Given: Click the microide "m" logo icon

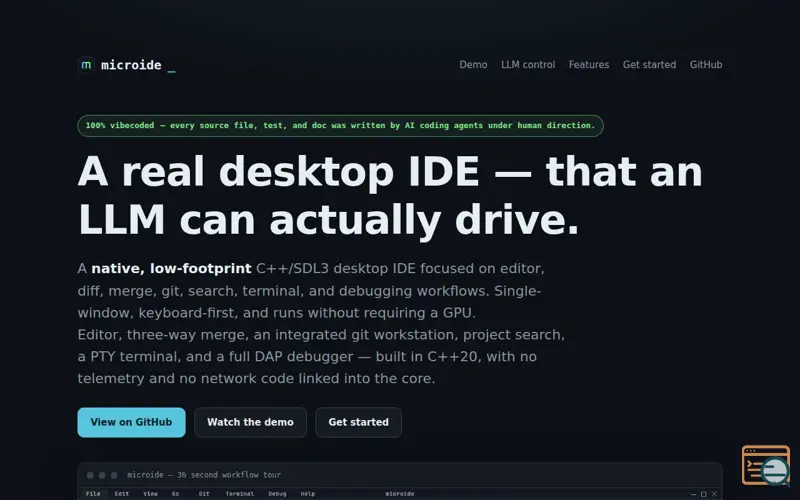Looking at the screenshot, I should (86, 65).
